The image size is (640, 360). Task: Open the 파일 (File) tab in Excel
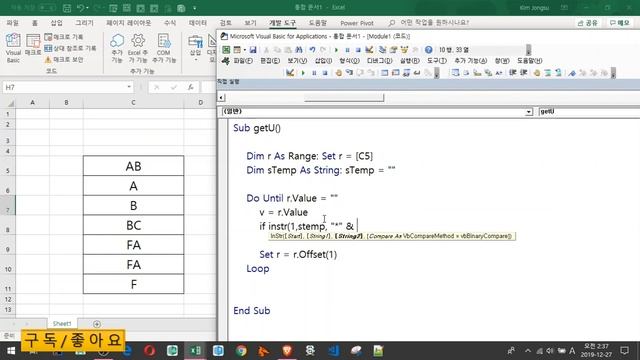click(x=13, y=23)
